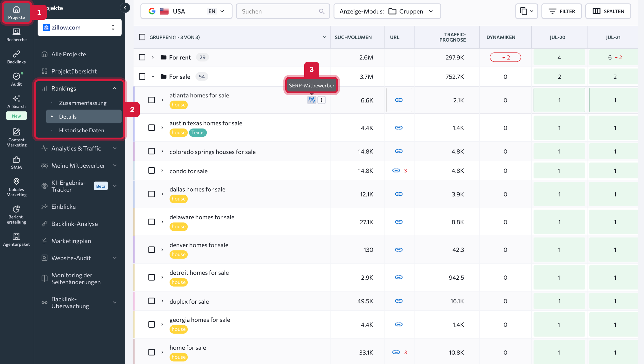The height and width of the screenshot is (364, 644).
Task: Open URL link for denver homes for sale
Action: (399, 250)
